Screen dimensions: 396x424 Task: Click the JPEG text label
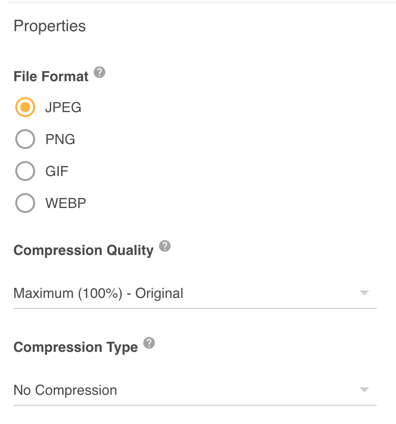pos(63,107)
